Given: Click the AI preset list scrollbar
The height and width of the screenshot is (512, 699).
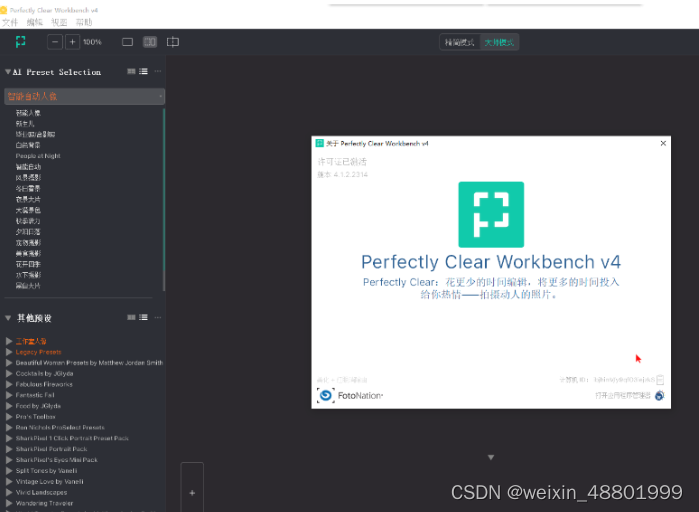Looking at the screenshot, I should coord(164,200).
